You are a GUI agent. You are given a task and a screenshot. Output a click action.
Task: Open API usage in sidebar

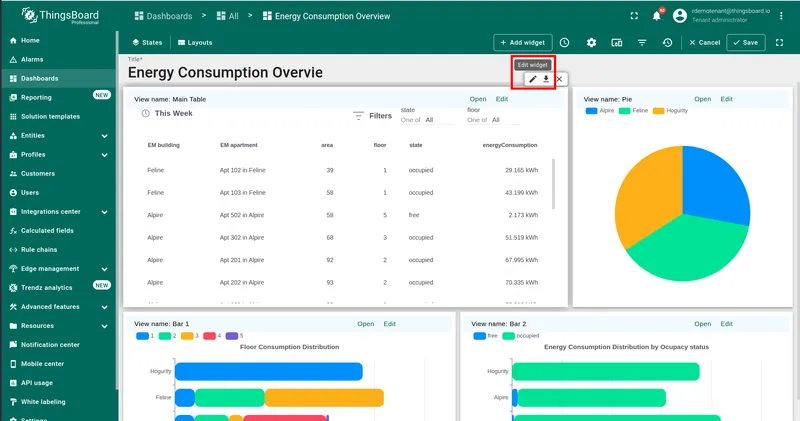pos(59,383)
